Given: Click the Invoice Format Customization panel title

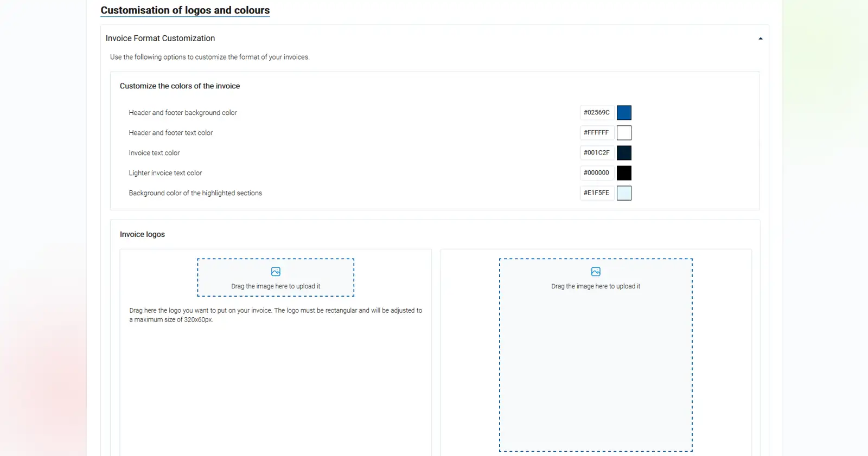Looking at the screenshot, I should (x=160, y=38).
